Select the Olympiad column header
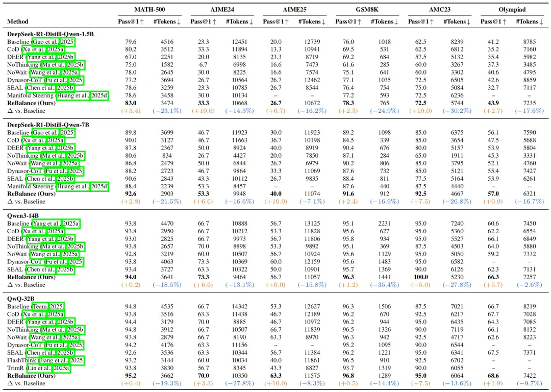The height and width of the screenshot is (392, 551). [512, 10]
